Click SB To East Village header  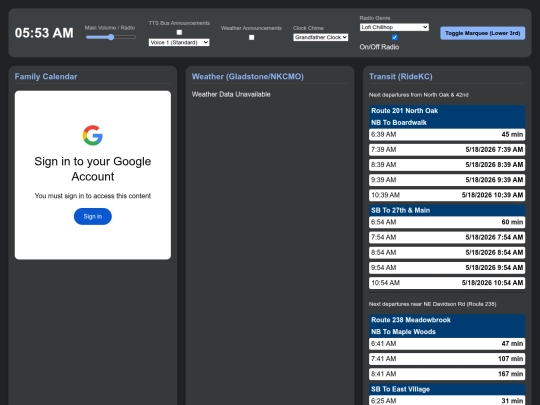pos(447,389)
